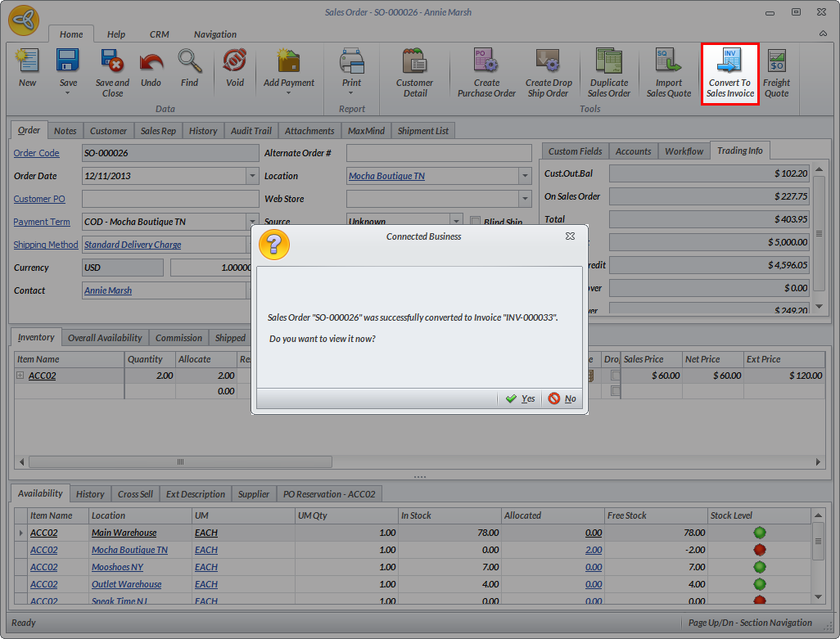The width and height of the screenshot is (840, 639).
Task: Expand the ACC02 item row
Action: click(20, 376)
